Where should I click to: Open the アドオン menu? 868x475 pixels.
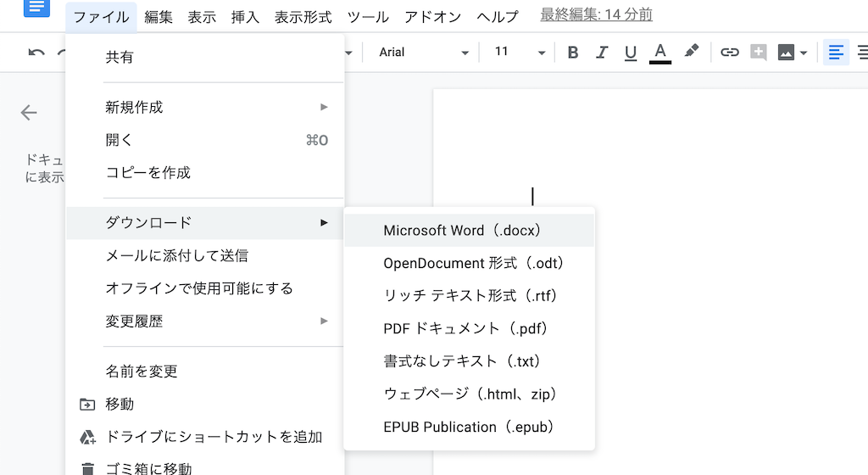[x=432, y=17]
